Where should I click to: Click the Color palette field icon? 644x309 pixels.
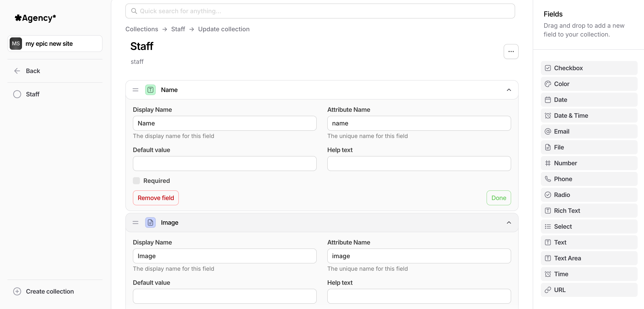547,84
